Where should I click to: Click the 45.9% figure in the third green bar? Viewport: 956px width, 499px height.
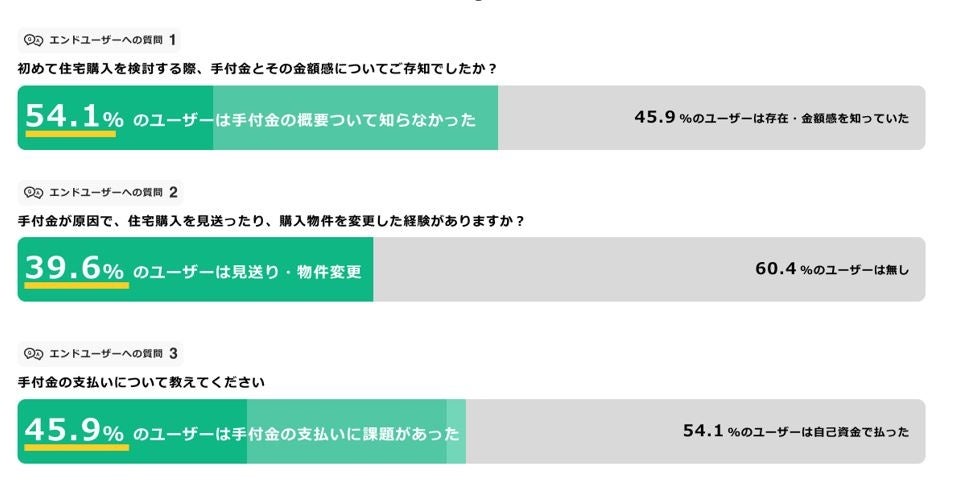pos(74,432)
